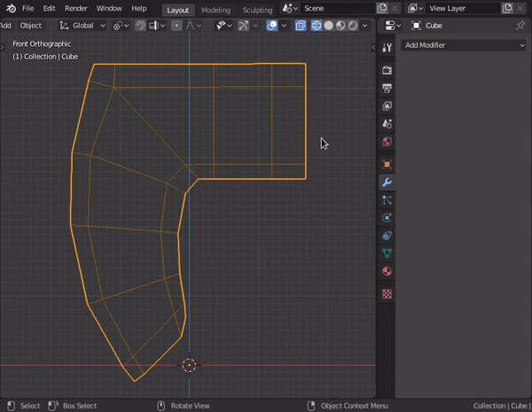The height and width of the screenshot is (412, 532).
Task: Open the Render properties tab
Action: coord(387,70)
